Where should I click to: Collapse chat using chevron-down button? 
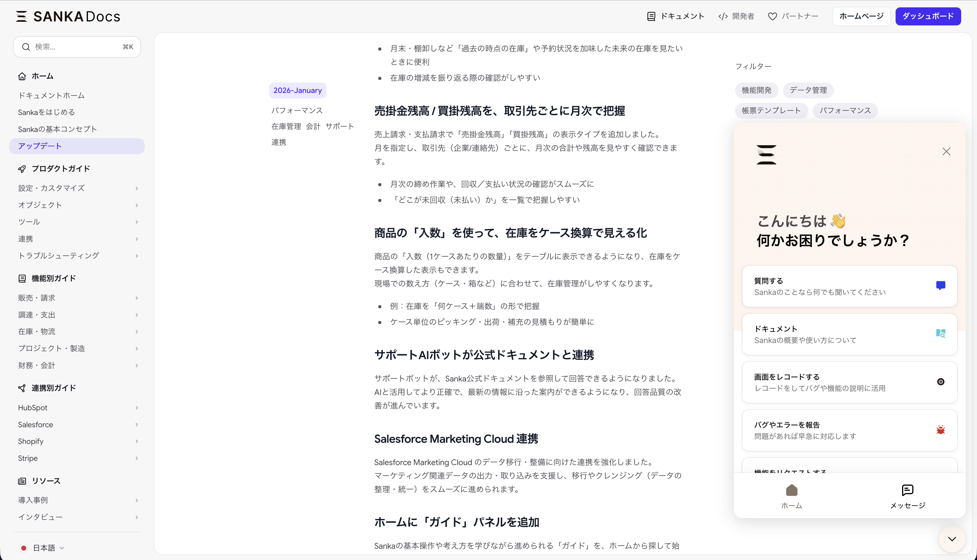tap(952, 539)
